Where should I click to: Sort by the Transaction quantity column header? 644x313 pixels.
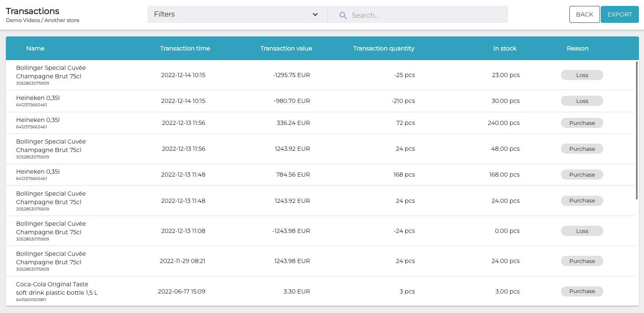coord(383,48)
